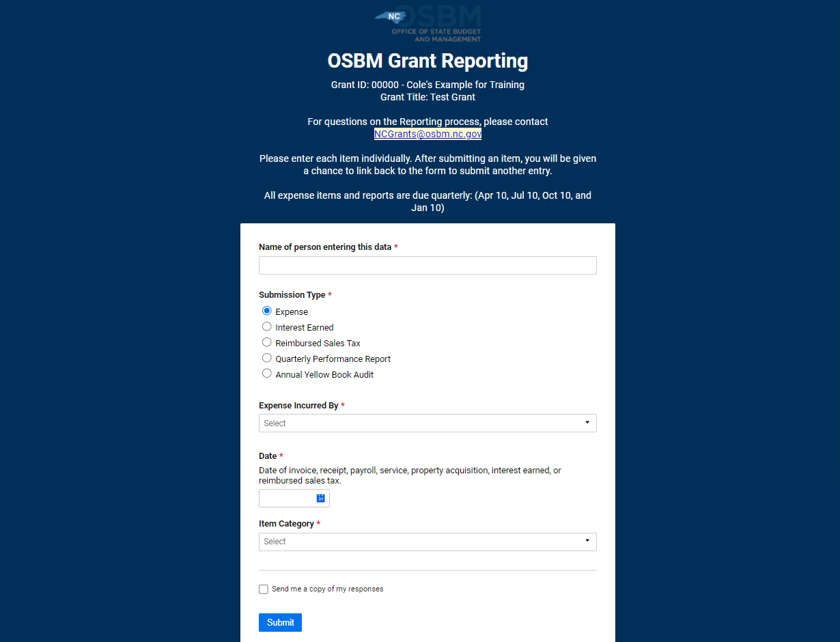
Task: Select the Expense submission type
Action: click(x=266, y=310)
